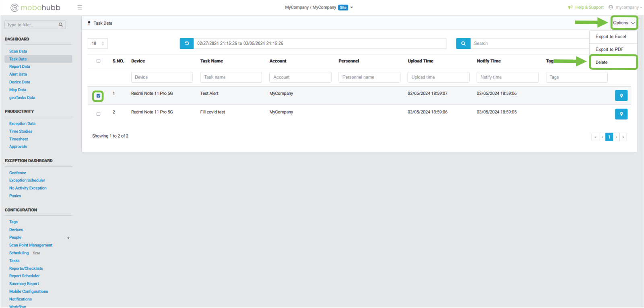644x308 pixels.
Task: Click the hamburger menu icon in header
Action: click(80, 7)
